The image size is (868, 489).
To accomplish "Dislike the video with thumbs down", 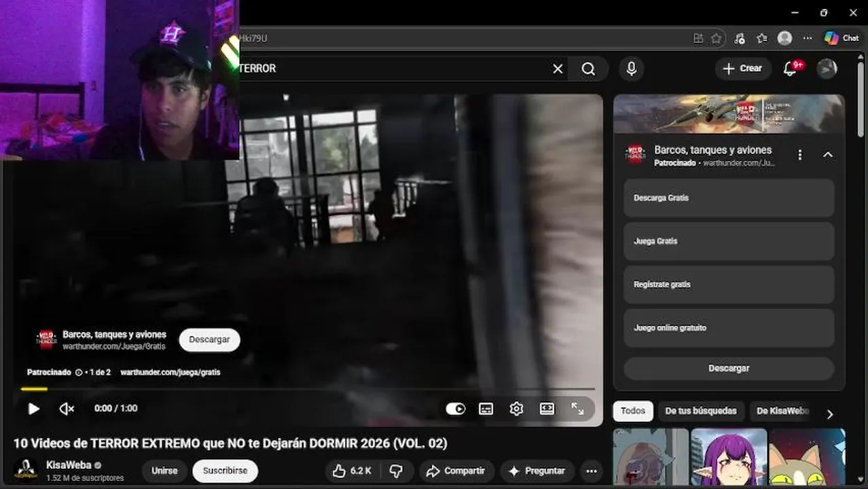I will point(397,471).
